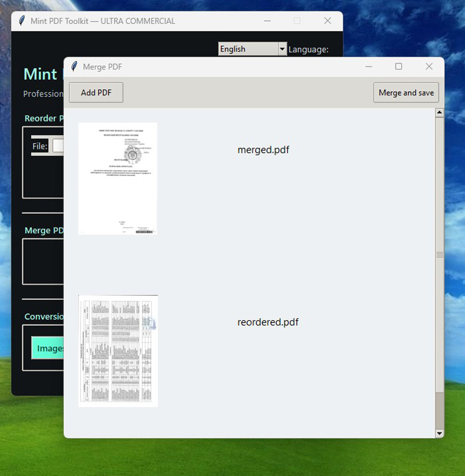465x476 pixels.
Task: Select the reordered.pdf page thumbnail
Action: coord(117,351)
